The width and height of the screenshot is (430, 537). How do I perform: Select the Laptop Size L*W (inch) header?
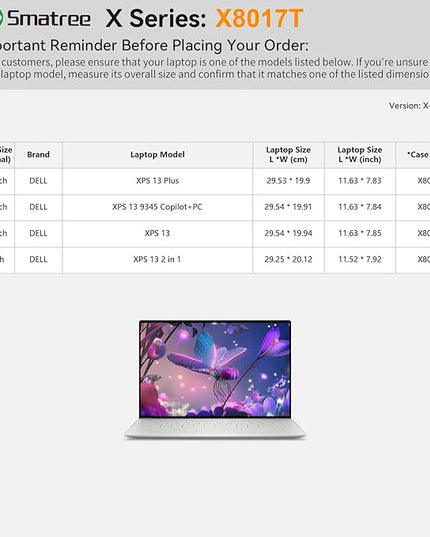(360, 155)
